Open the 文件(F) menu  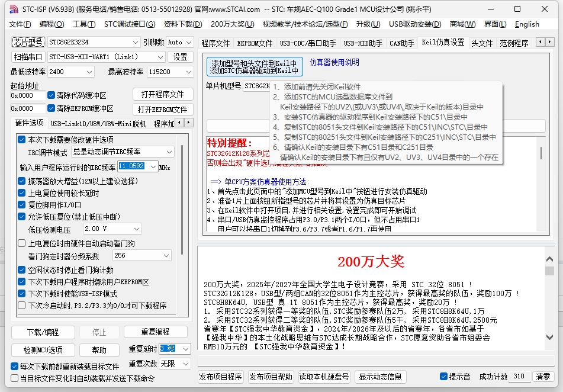coord(20,24)
